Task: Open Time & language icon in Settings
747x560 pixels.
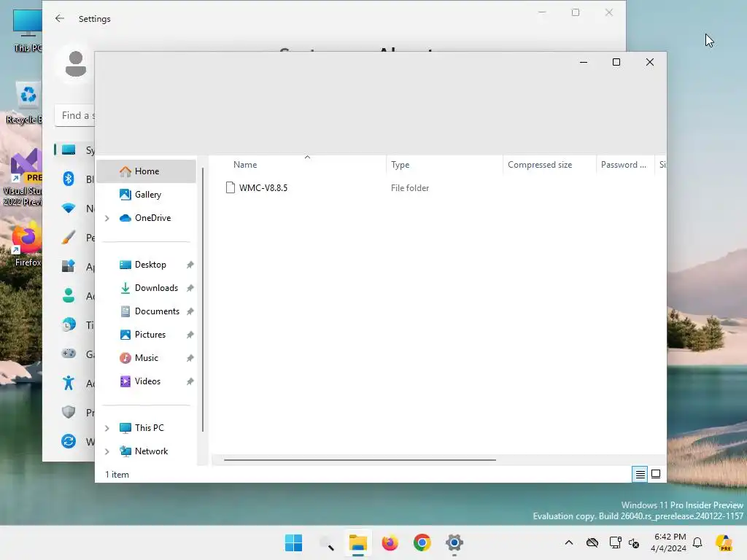Action: [x=69, y=324]
